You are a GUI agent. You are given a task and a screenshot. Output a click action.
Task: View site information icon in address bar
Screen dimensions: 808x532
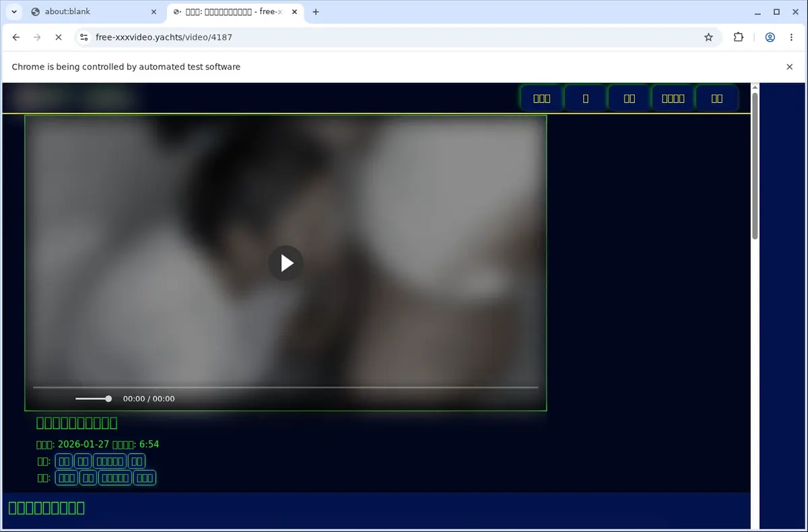pyautogui.click(x=83, y=37)
